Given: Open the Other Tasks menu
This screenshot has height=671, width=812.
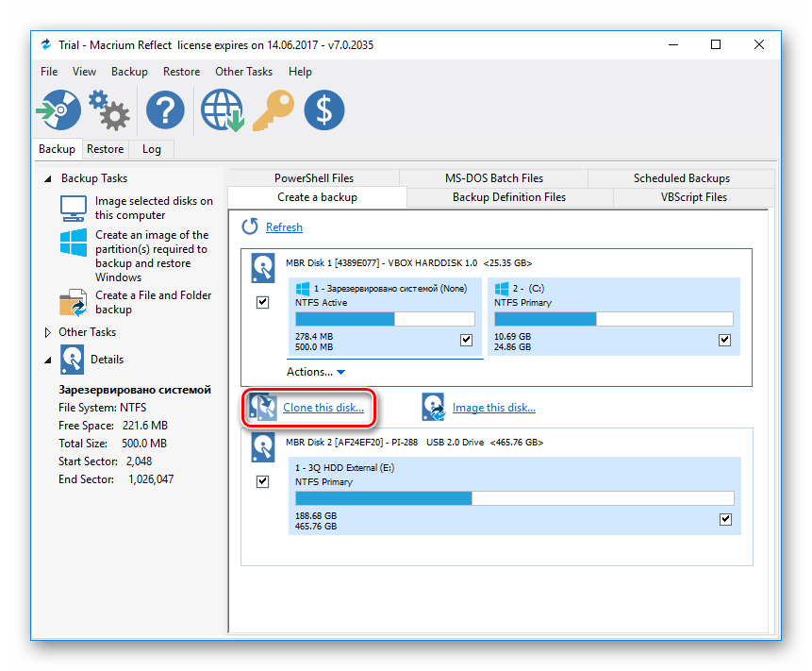Looking at the screenshot, I should [243, 72].
